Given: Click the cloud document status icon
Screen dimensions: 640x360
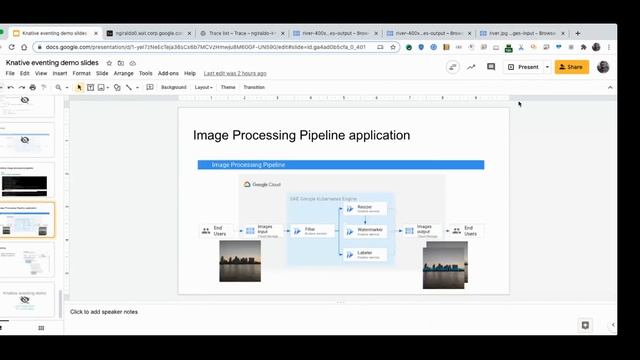Looking at the screenshot, I should click(133, 63).
